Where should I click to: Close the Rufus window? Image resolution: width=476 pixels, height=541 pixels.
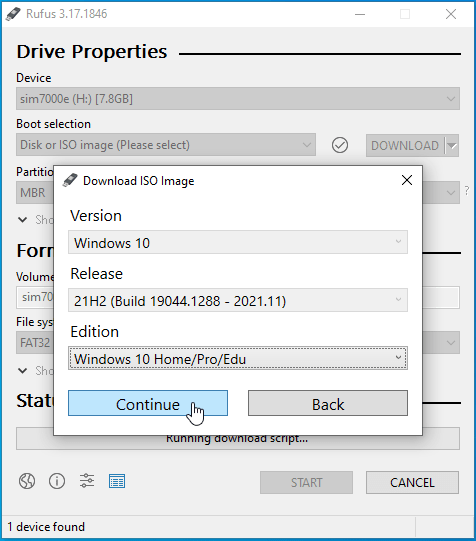451,14
